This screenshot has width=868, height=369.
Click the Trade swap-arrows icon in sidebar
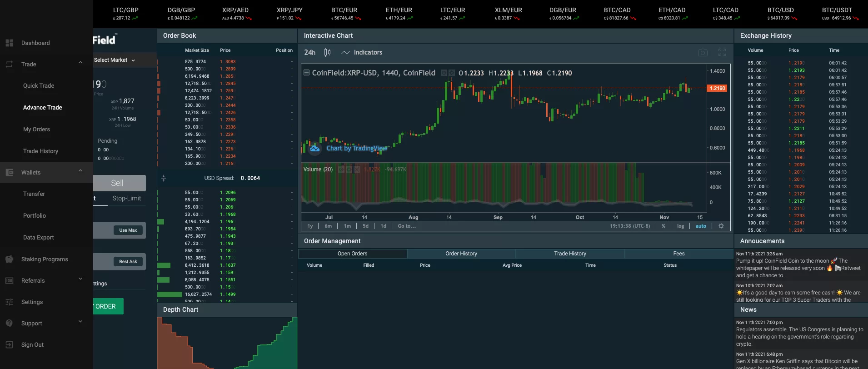click(x=9, y=65)
